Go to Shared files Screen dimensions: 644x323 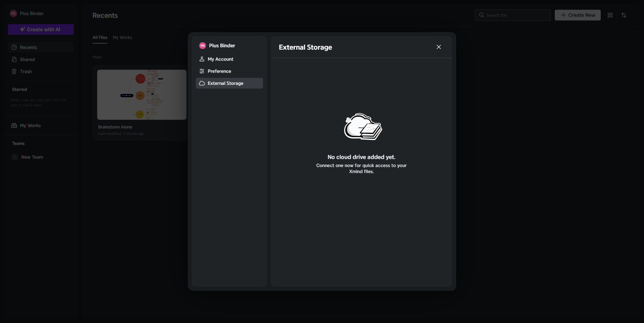click(x=27, y=59)
